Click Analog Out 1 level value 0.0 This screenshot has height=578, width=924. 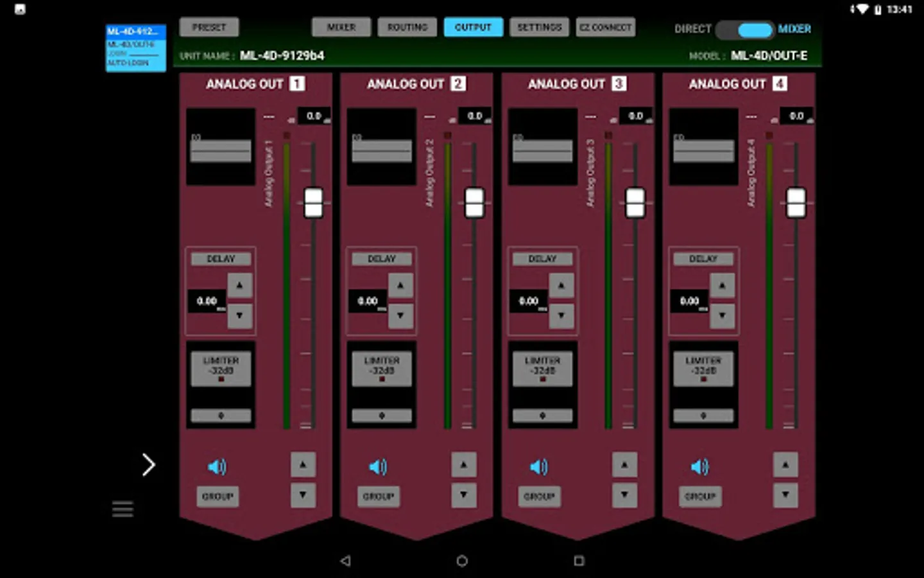tap(314, 116)
